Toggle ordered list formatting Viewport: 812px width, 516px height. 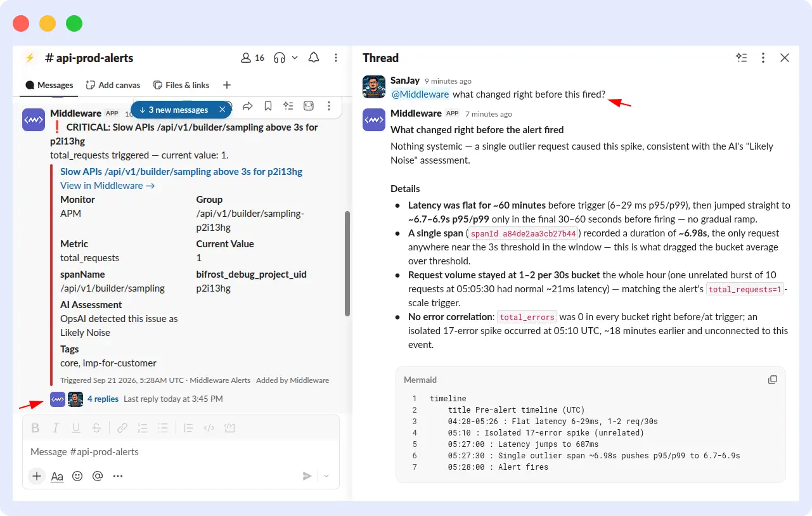tap(143, 428)
